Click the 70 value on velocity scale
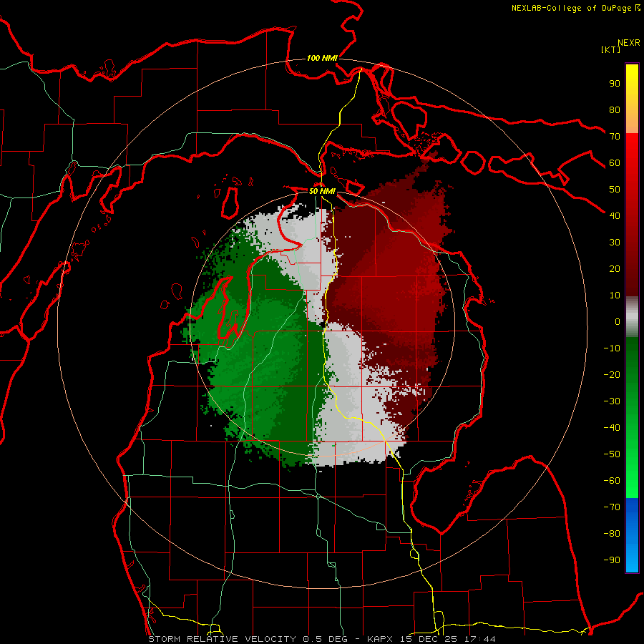Image resolution: width=644 pixels, height=644 pixels. (x=615, y=137)
